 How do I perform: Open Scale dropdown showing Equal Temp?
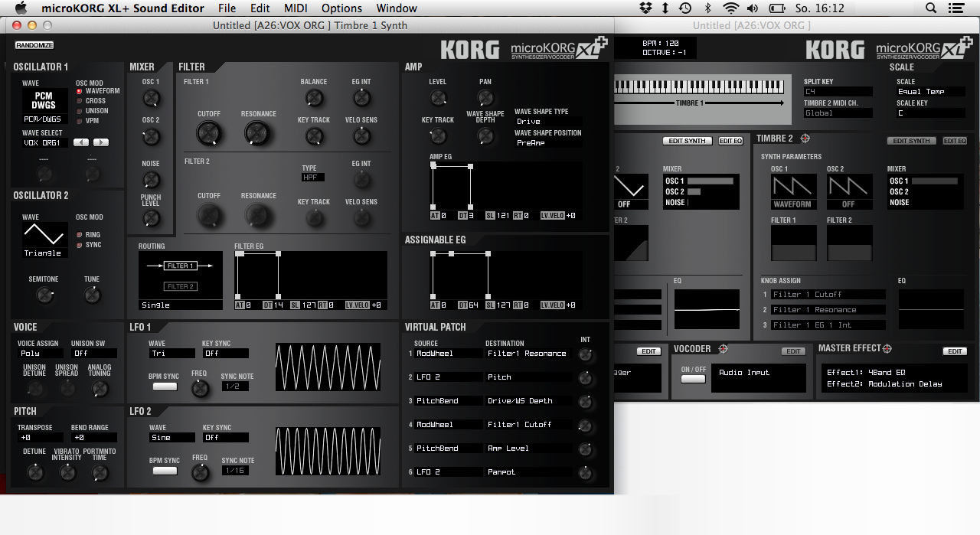tap(929, 92)
